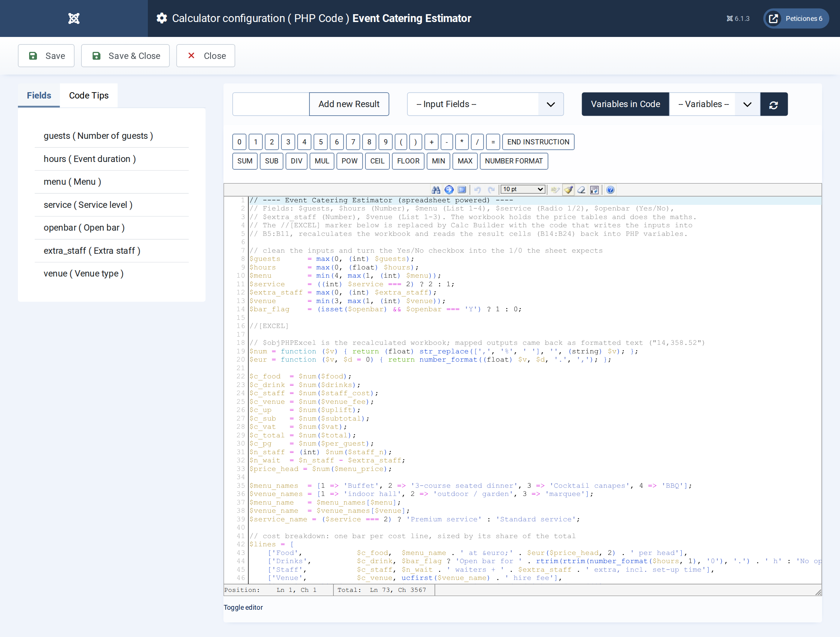Click the eraser reset-highlight icon

pyautogui.click(x=581, y=190)
